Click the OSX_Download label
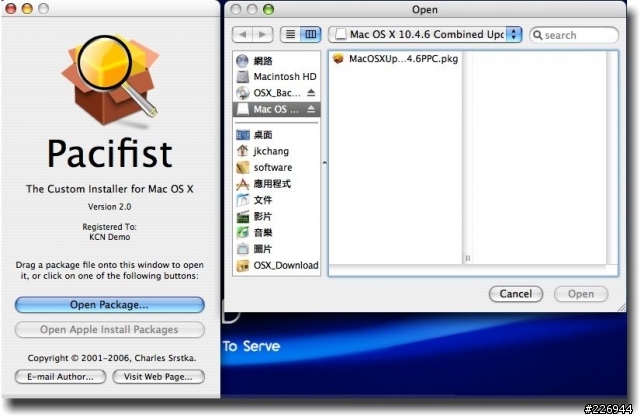The width and height of the screenshot is (640, 417). (286, 266)
